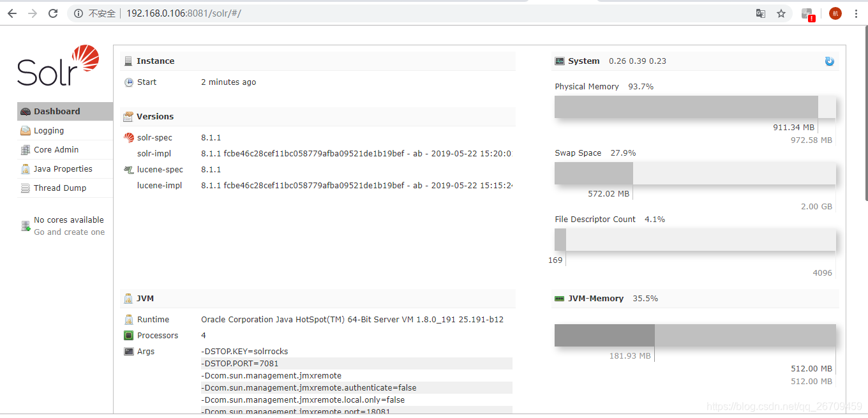Click the System monitor icon
Viewport: 868px width, 418px height.
tap(560, 61)
